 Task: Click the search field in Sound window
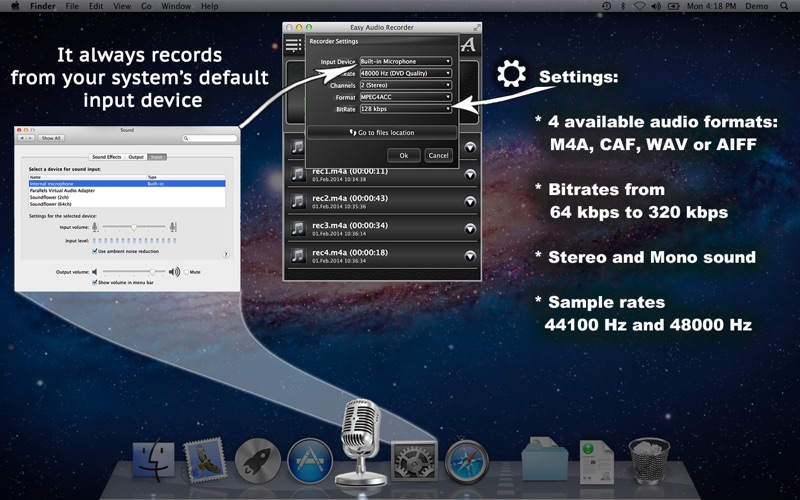[x=210, y=138]
